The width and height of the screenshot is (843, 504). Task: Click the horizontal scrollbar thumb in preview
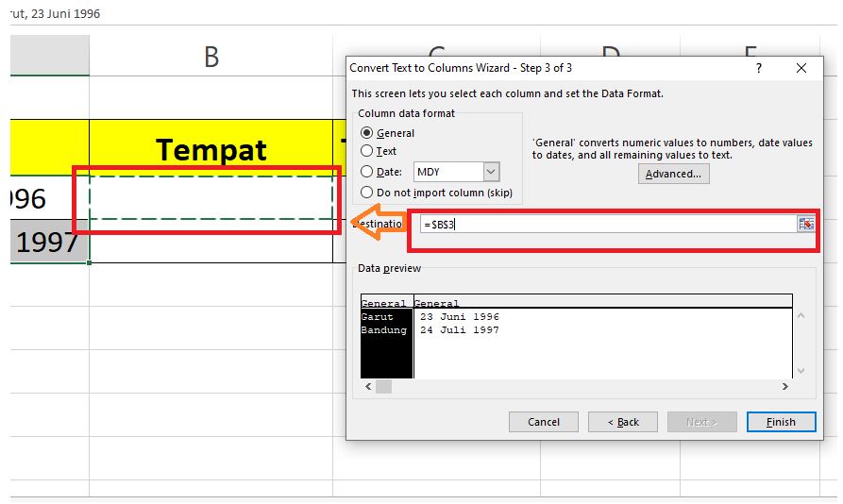click(x=383, y=386)
